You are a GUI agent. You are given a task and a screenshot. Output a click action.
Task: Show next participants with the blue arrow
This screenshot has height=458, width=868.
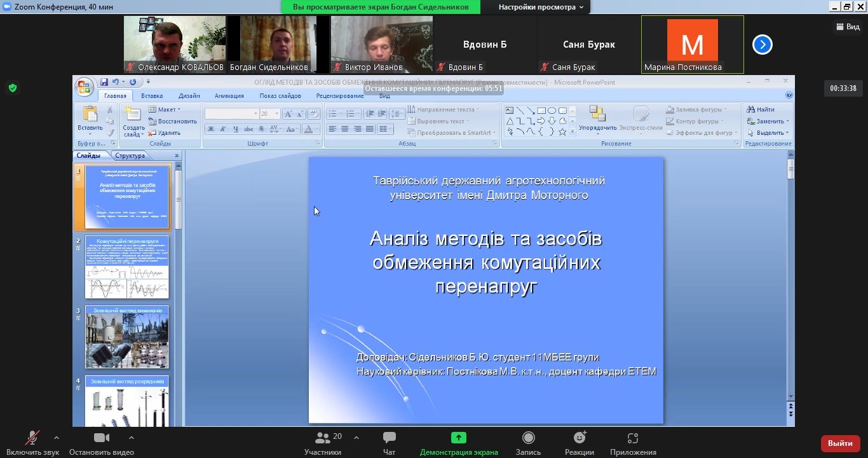763,45
